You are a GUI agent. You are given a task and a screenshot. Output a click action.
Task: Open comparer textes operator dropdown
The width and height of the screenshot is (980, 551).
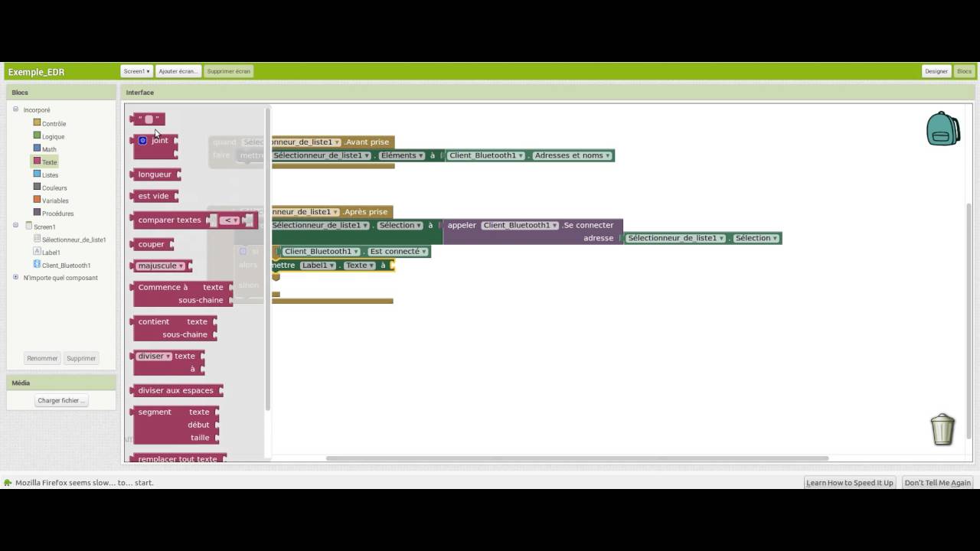tap(230, 220)
